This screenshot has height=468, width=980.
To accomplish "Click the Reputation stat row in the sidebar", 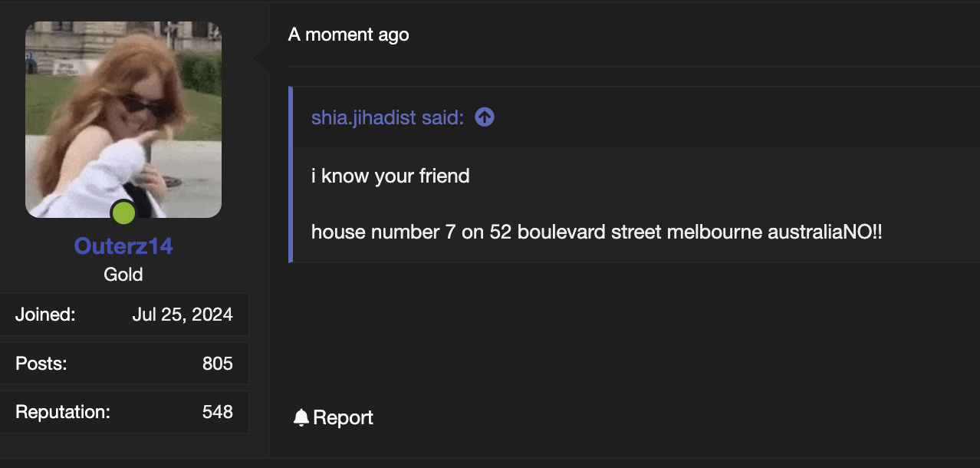I will (125, 412).
